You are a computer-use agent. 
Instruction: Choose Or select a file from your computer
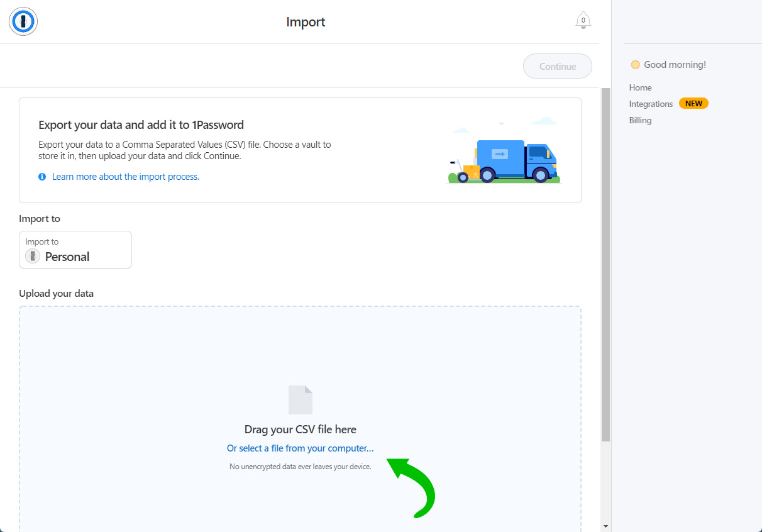point(300,448)
